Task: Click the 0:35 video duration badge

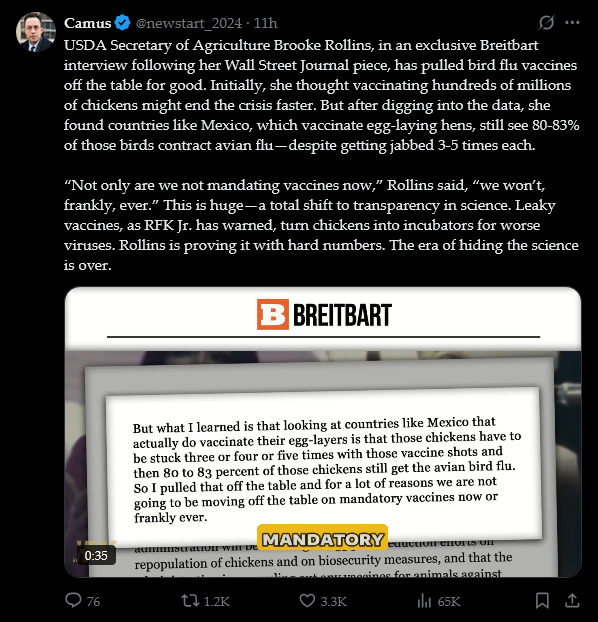Action: [96, 555]
